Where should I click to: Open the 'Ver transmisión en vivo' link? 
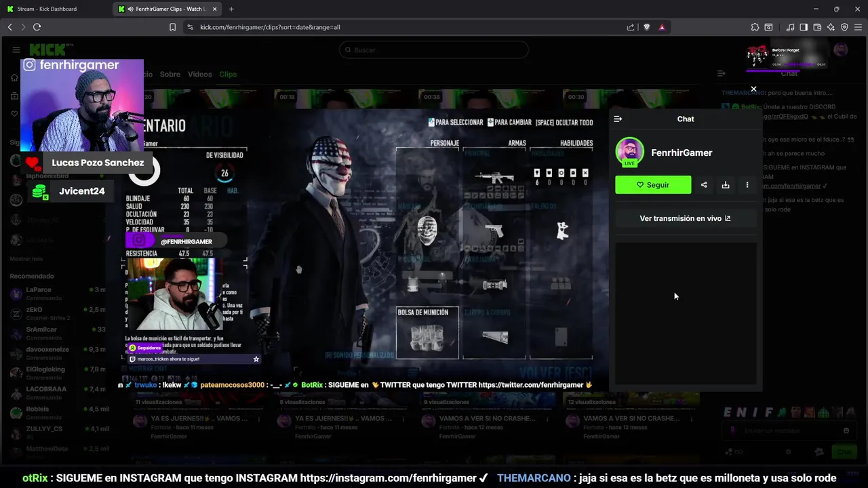[686, 218]
